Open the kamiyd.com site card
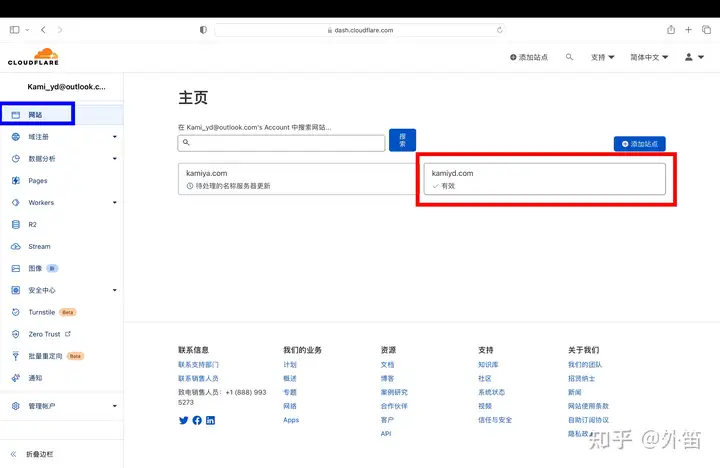This screenshot has height=468, width=720. click(545, 179)
